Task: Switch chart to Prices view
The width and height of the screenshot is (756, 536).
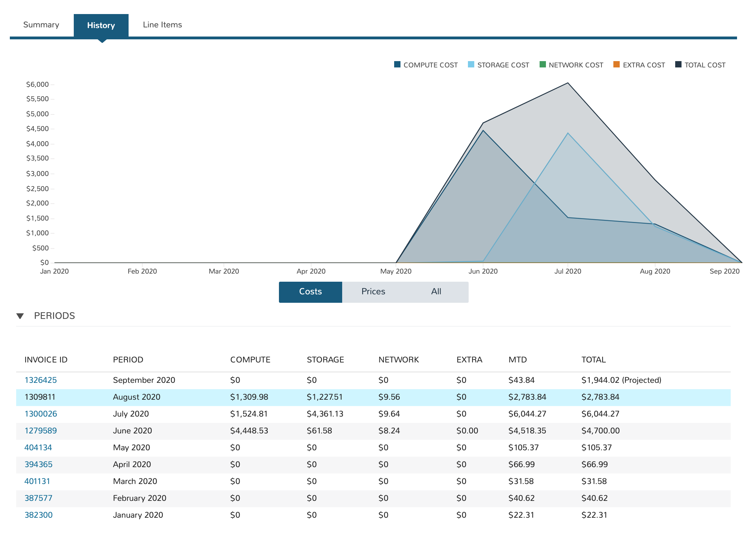Action: coord(373,292)
